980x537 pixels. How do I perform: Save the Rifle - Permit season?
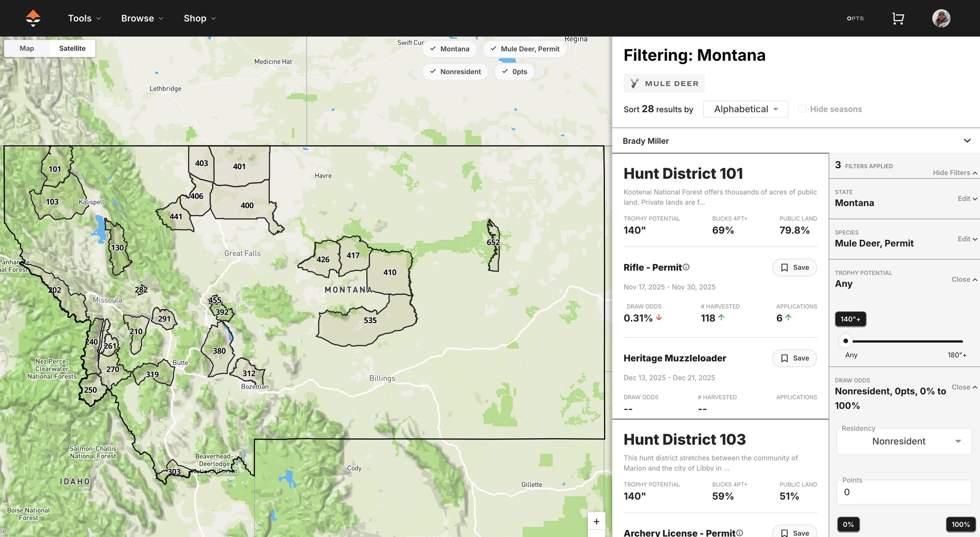coord(794,267)
